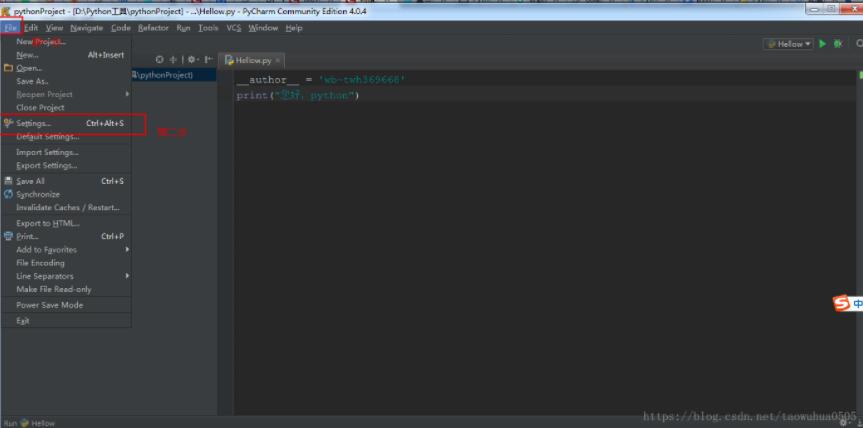Open the Hellow run configuration dropdown
Image resolution: width=863 pixels, height=428 pixels.
[788, 44]
